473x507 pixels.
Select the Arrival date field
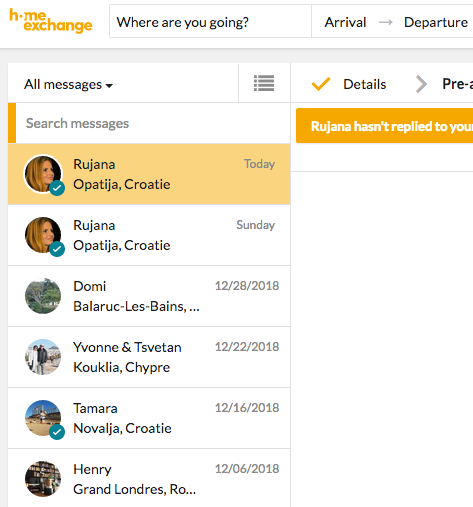point(345,22)
